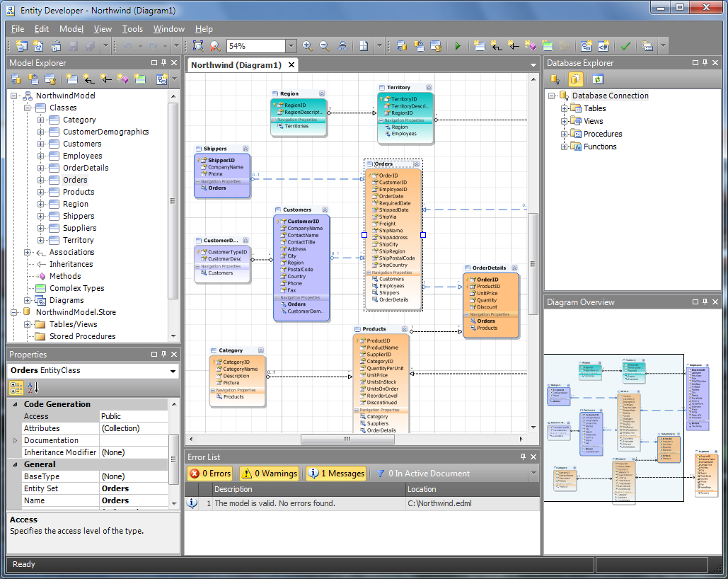This screenshot has height=579, width=728.
Task: Click the Description column header
Action: 309,489
